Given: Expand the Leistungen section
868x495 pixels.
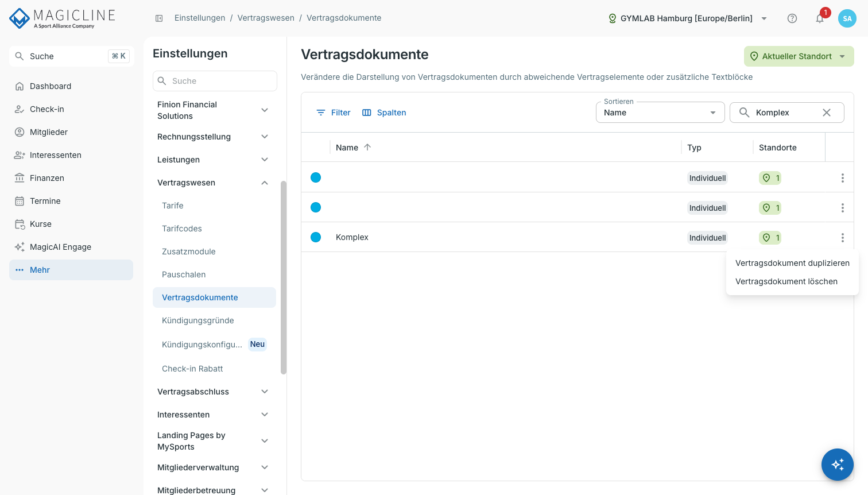Looking at the screenshot, I should point(214,160).
